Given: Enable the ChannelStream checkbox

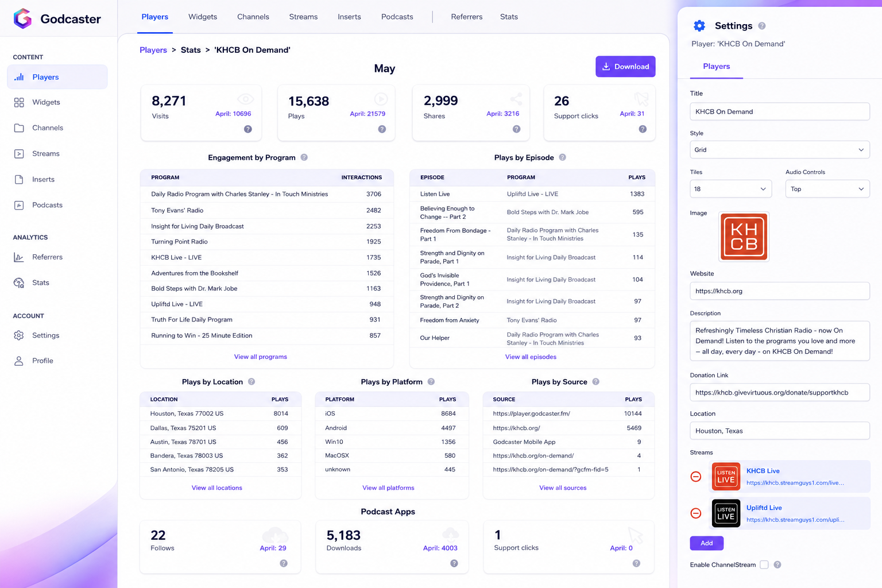Looking at the screenshot, I should point(764,565).
